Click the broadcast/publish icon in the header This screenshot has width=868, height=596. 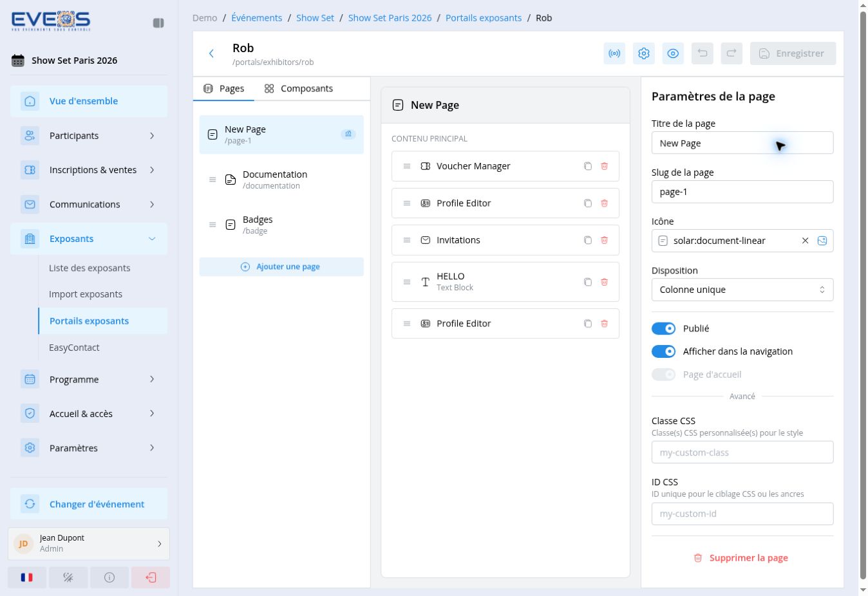coord(614,53)
